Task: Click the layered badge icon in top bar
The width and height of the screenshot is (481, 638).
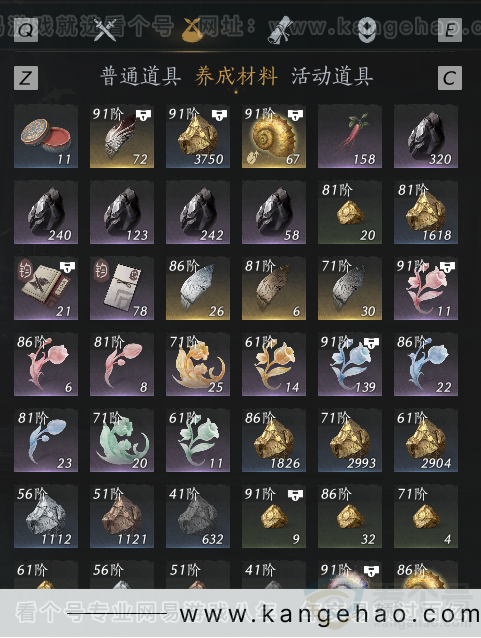Action: coord(367,30)
